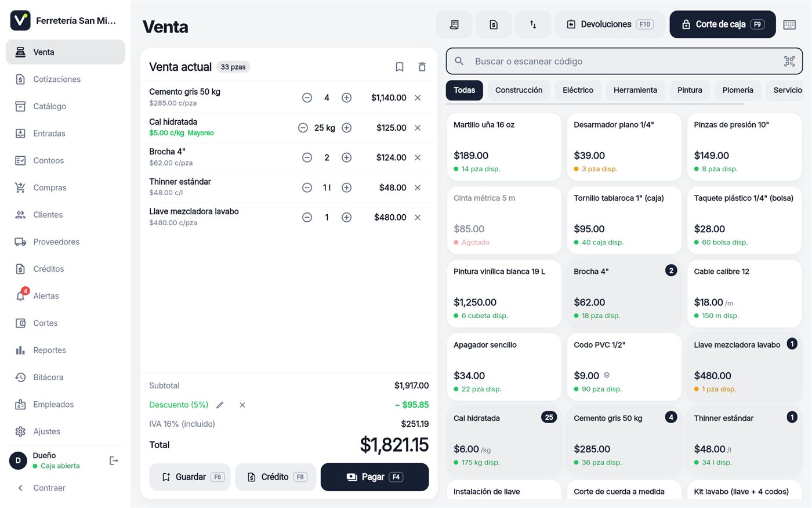Open Cortes in sidebar
The width and height of the screenshot is (812, 508).
(x=66, y=323)
